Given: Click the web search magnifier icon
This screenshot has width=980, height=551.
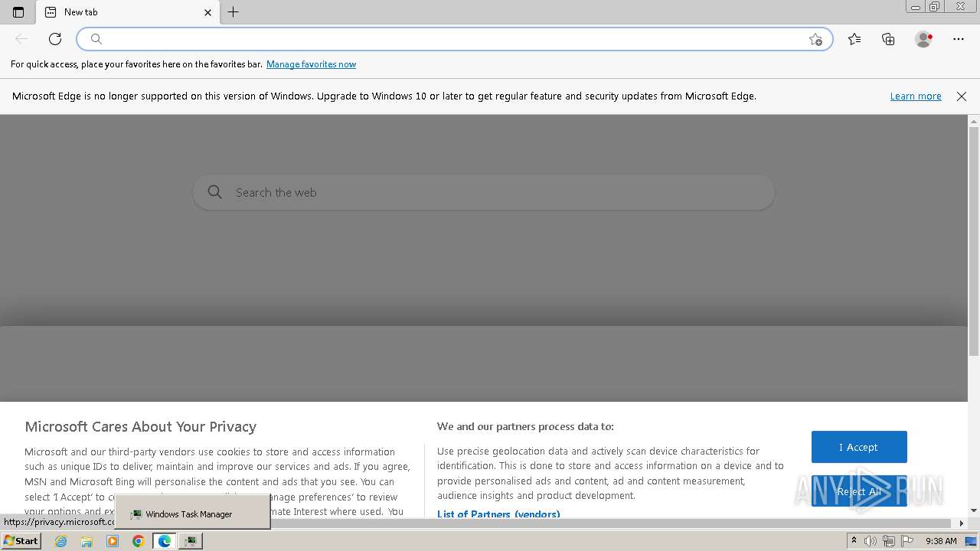Looking at the screenshot, I should click(x=215, y=193).
